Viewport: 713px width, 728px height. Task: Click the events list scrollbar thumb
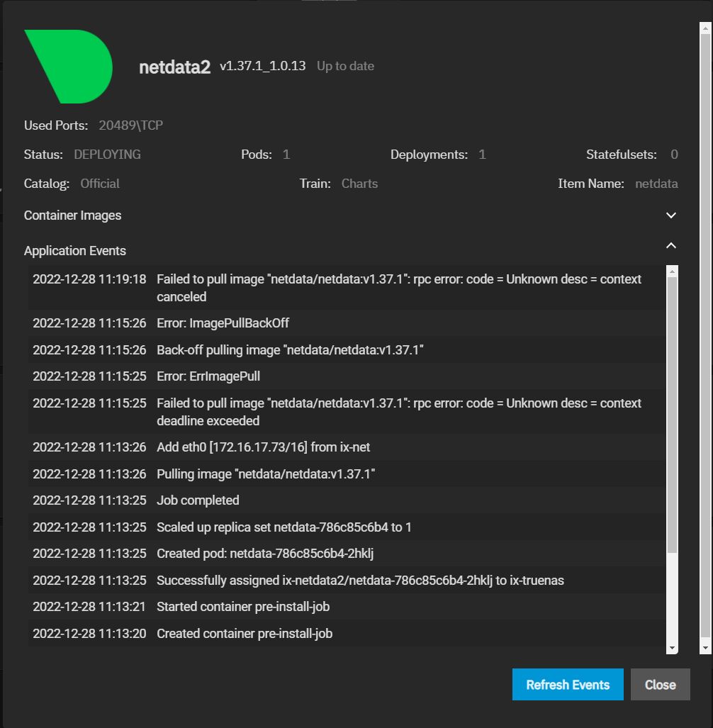click(672, 415)
